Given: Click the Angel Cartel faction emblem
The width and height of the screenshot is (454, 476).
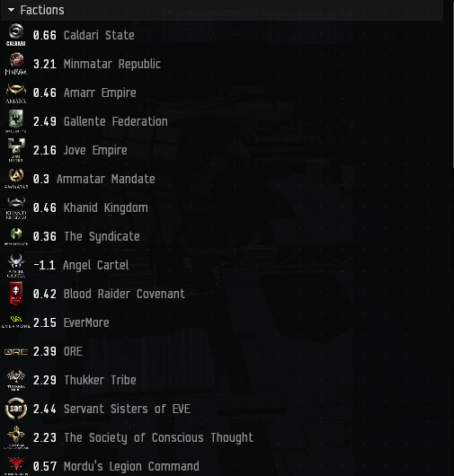Looking at the screenshot, I should (x=16, y=265).
